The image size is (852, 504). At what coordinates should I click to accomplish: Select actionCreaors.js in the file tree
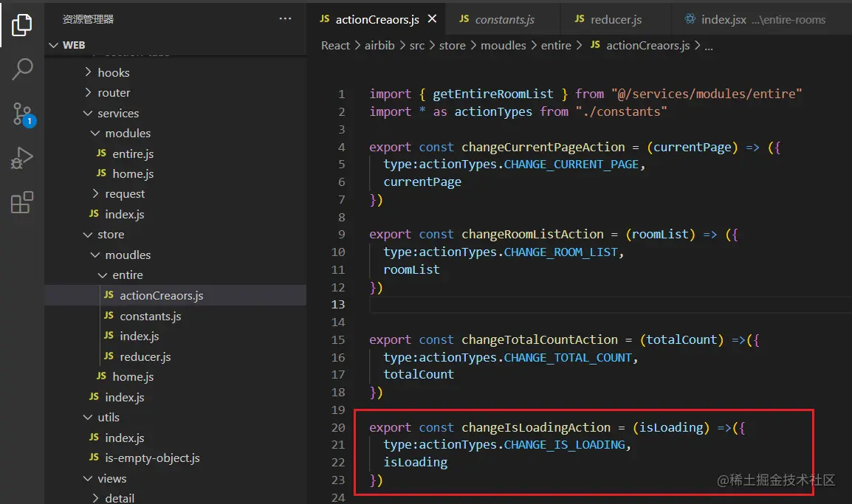pyautogui.click(x=176, y=295)
